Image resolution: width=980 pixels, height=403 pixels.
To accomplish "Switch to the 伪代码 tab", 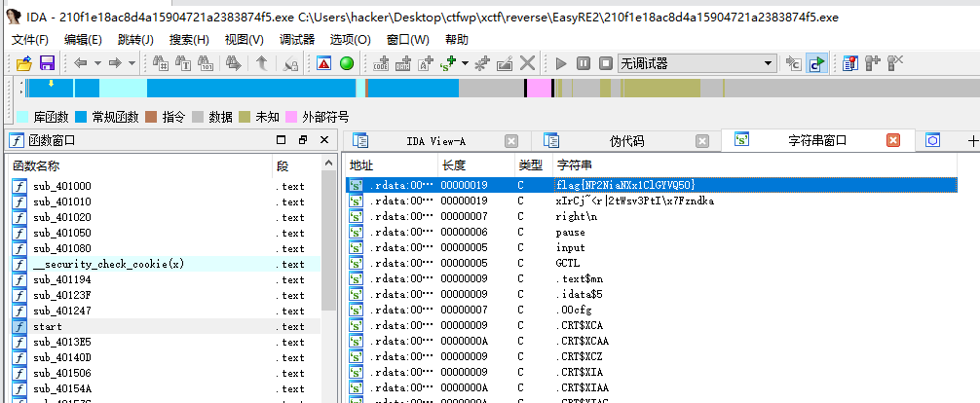I will click(x=626, y=141).
